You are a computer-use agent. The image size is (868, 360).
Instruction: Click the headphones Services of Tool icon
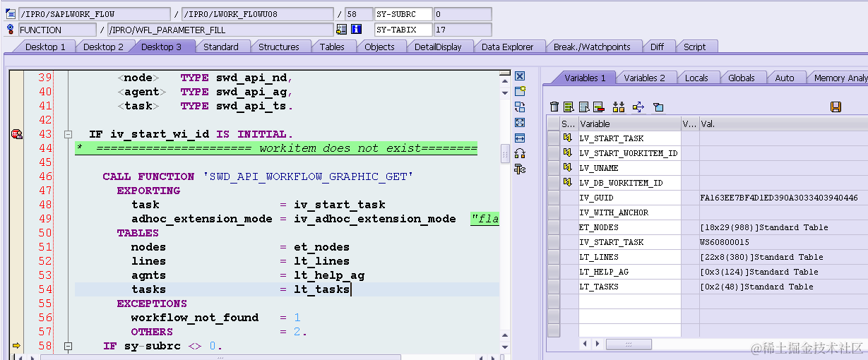point(520,153)
